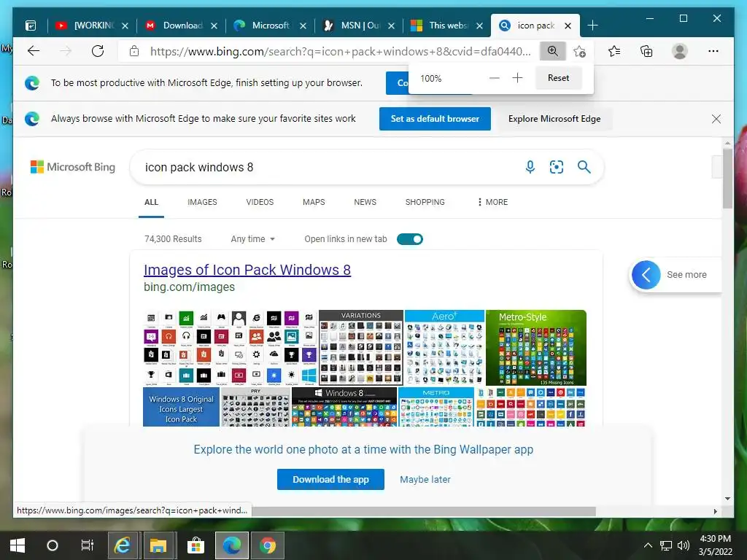Click the address bar URL
The image size is (747, 560).
click(340, 52)
